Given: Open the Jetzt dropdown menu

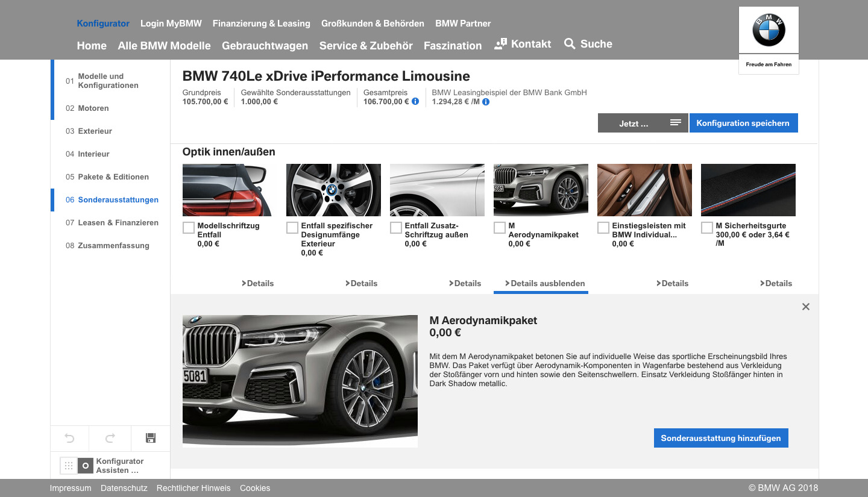Looking at the screenshot, I should [x=643, y=123].
